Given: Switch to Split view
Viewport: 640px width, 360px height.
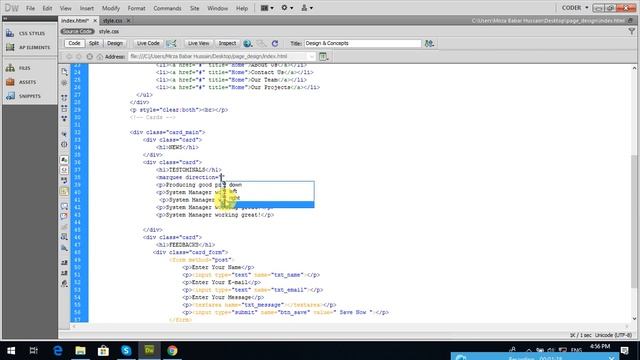Looking at the screenshot, I should click(94, 43).
